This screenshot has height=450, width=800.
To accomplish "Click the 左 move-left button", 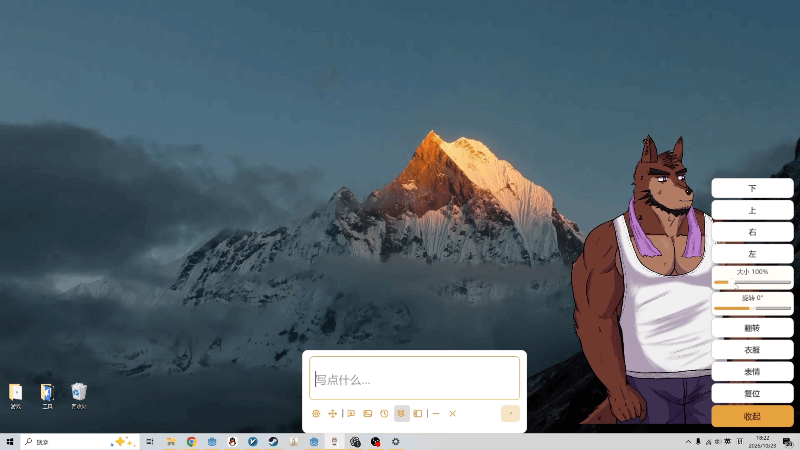I will (x=752, y=254).
